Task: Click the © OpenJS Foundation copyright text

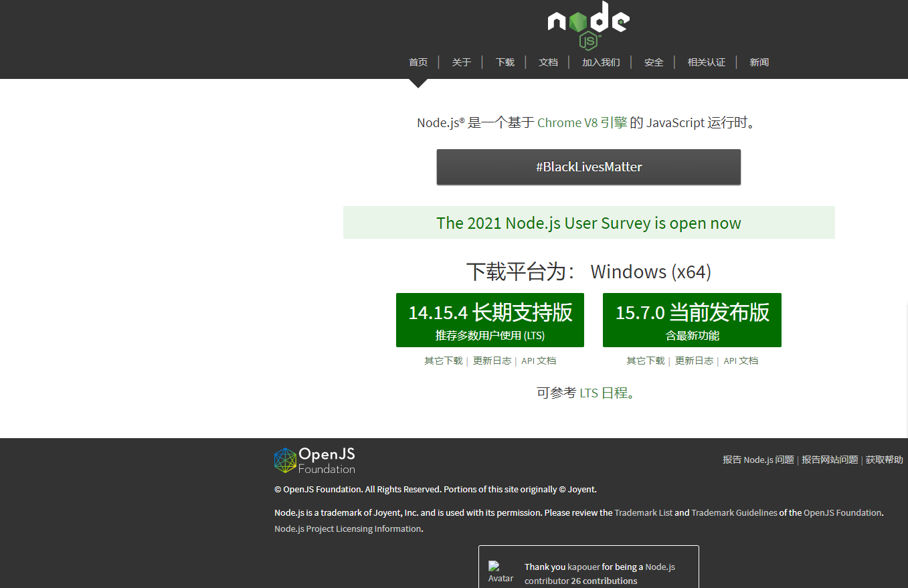Action: pos(435,489)
